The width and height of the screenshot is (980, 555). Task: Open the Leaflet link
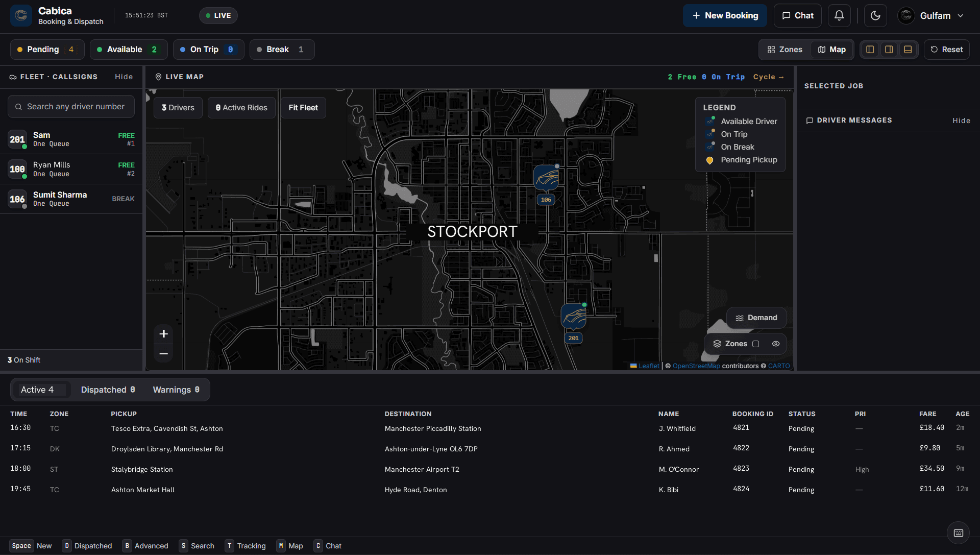[649, 366]
